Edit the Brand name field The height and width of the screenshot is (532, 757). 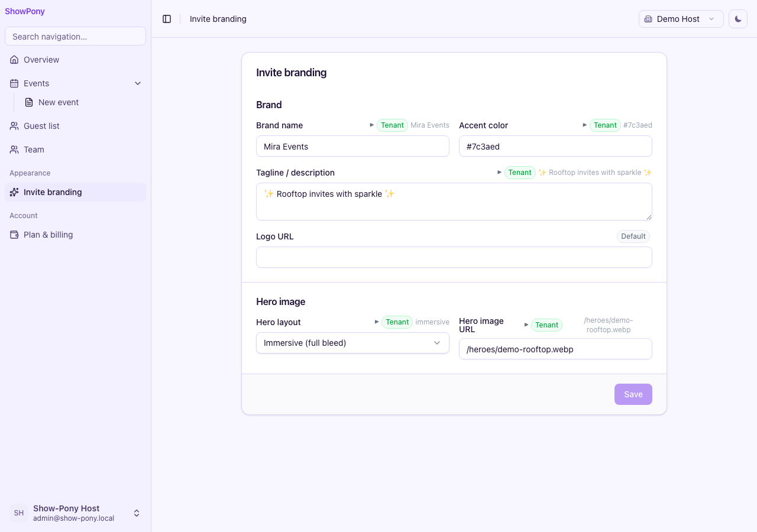click(352, 146)
